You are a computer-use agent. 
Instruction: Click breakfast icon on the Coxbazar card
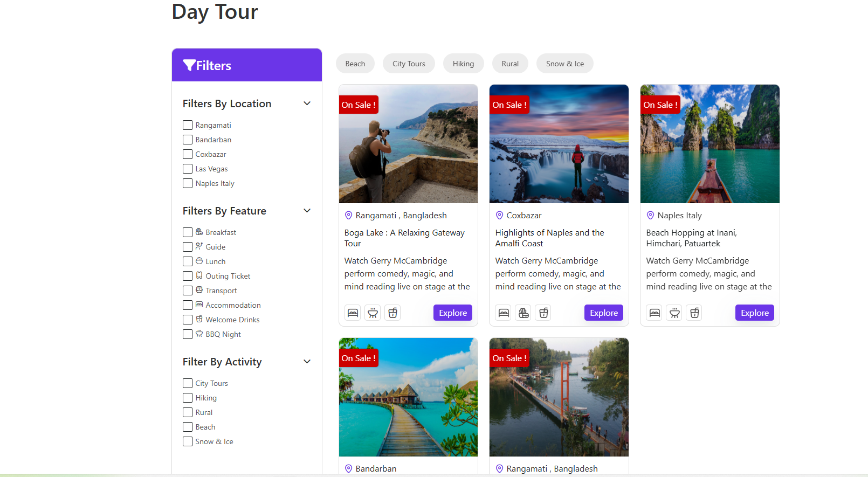click(524, 313)
